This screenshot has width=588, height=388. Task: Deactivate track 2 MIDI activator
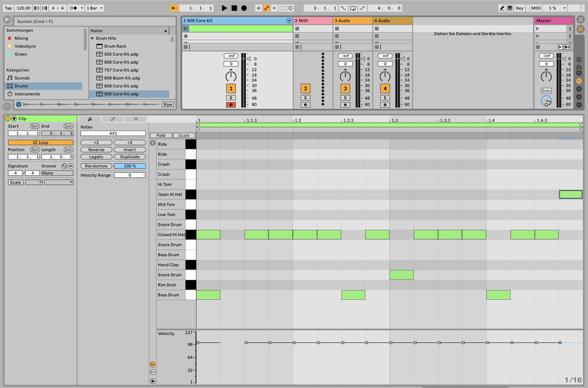click(305, 89)
